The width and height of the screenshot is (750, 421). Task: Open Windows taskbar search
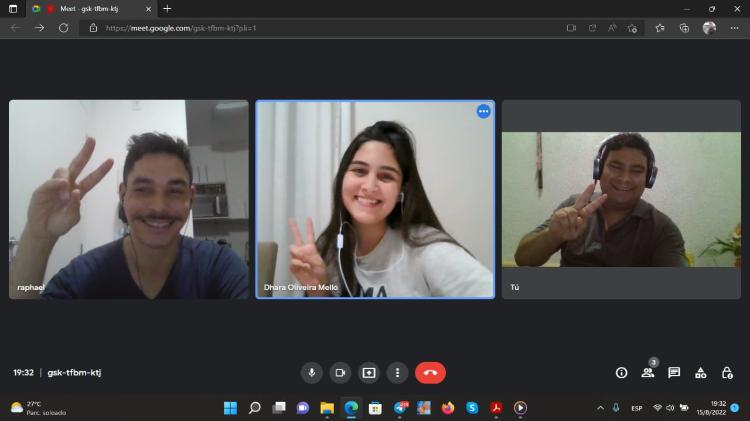pyautogui.click(x=254, y=408)
